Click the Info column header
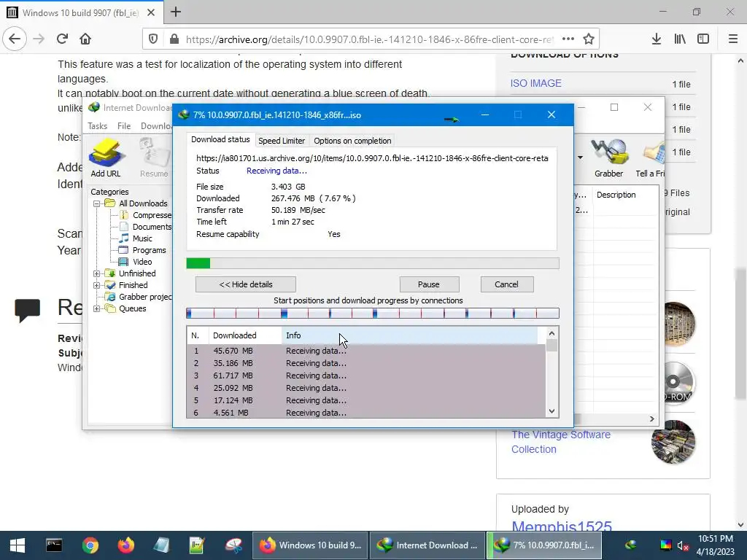 410,335
